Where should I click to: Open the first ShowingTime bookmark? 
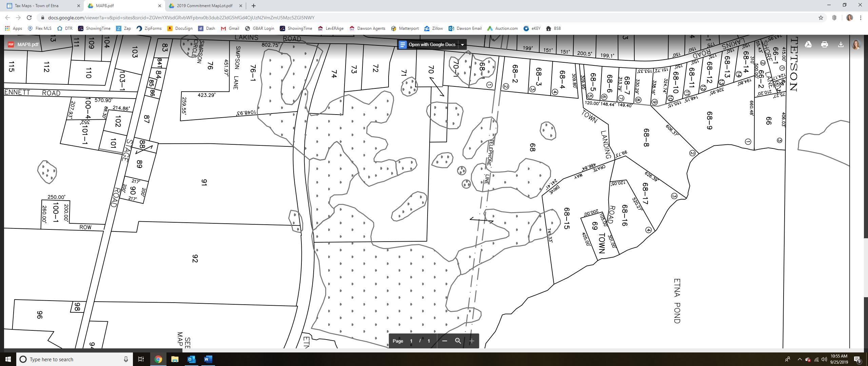94,28
